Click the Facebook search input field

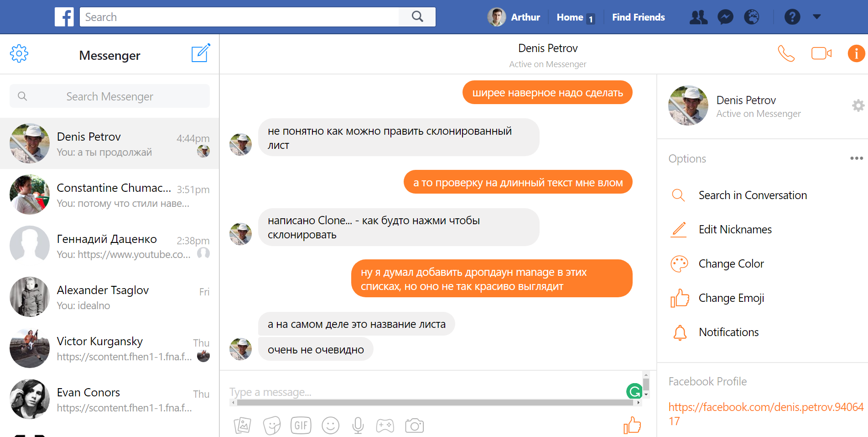coord(239,17)
